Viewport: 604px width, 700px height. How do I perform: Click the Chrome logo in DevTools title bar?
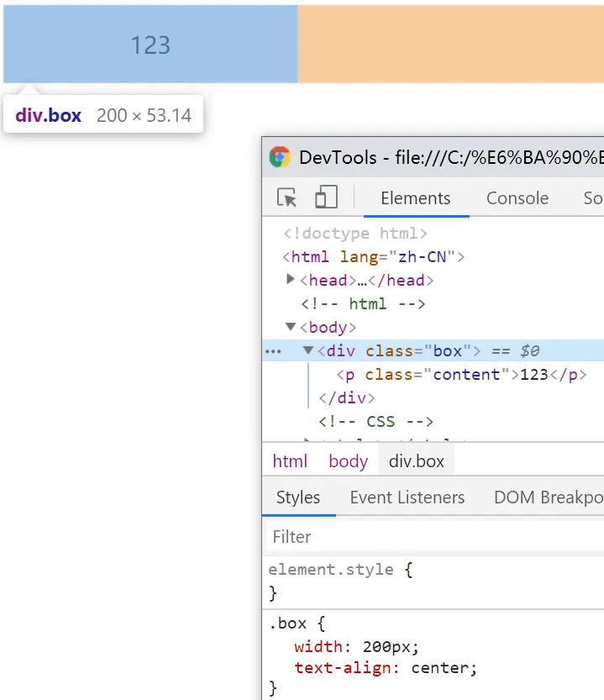pos(280,157)
